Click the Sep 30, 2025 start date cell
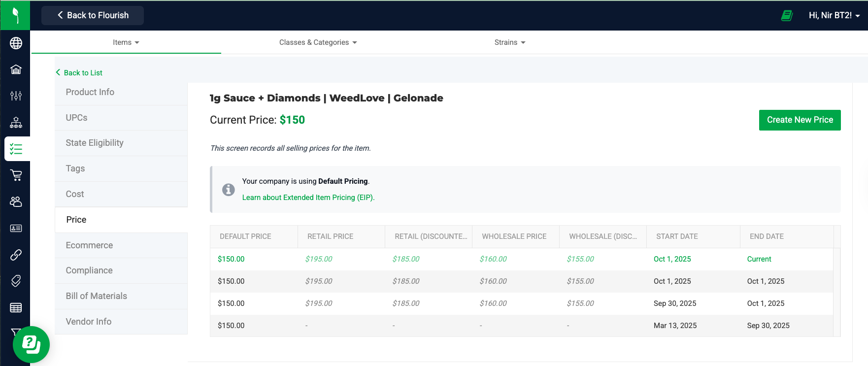 click(x=675, y=303)
